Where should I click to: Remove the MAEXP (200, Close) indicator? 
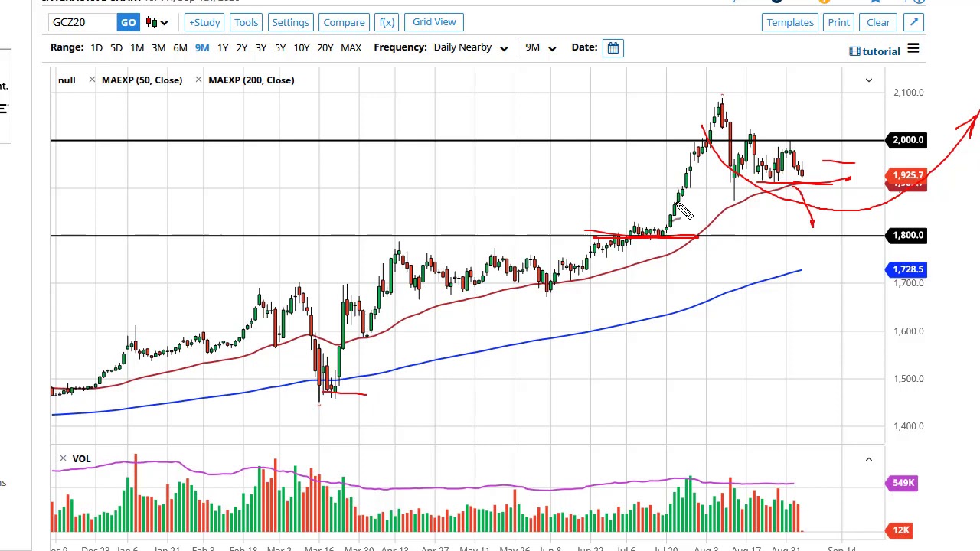tap(198, 80)
